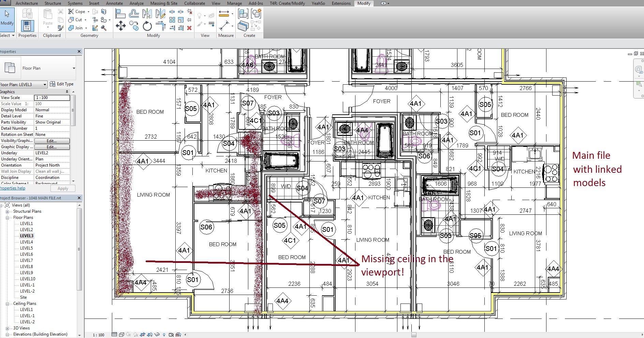Select the Copy tool icon
The image size is (644, 338).
134,26
